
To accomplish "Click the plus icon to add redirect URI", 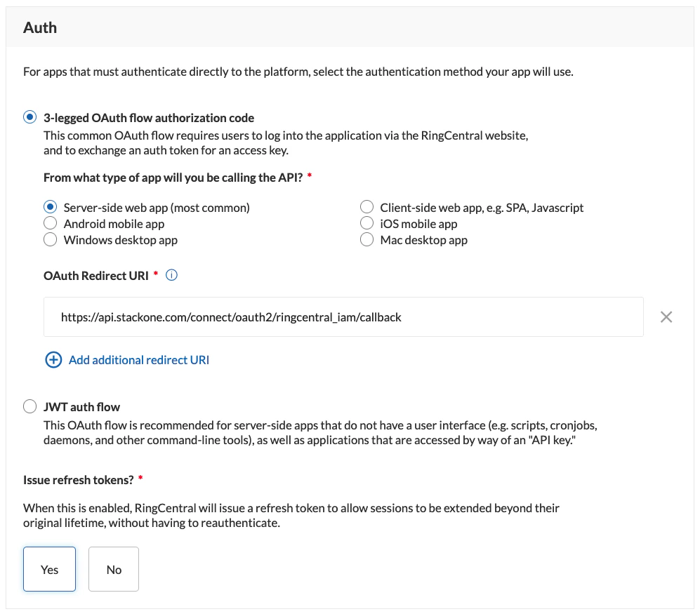I will click(x=53, y=359).
